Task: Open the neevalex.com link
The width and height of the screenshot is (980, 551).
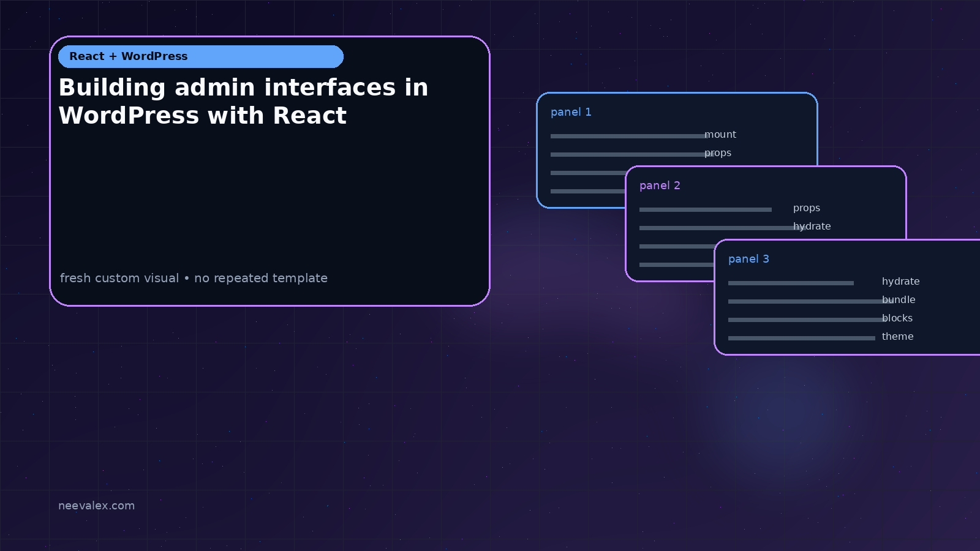Action: click(x=96, y=506)
